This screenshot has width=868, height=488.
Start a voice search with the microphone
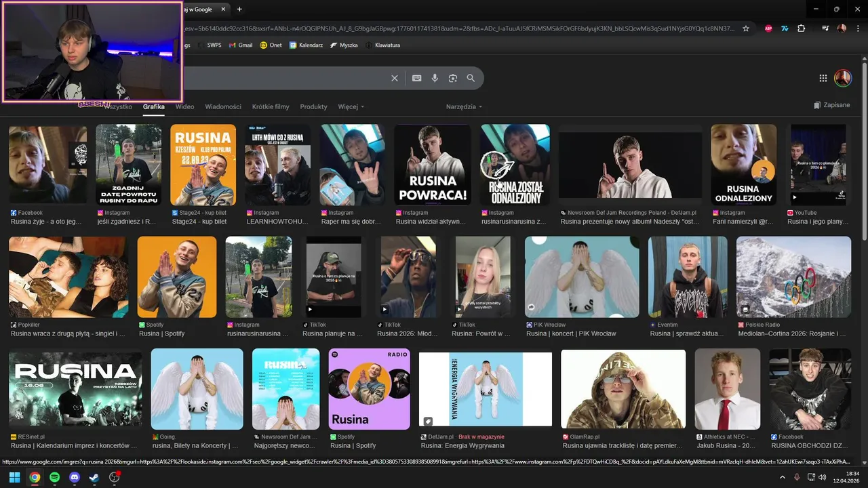pos(435,78)
